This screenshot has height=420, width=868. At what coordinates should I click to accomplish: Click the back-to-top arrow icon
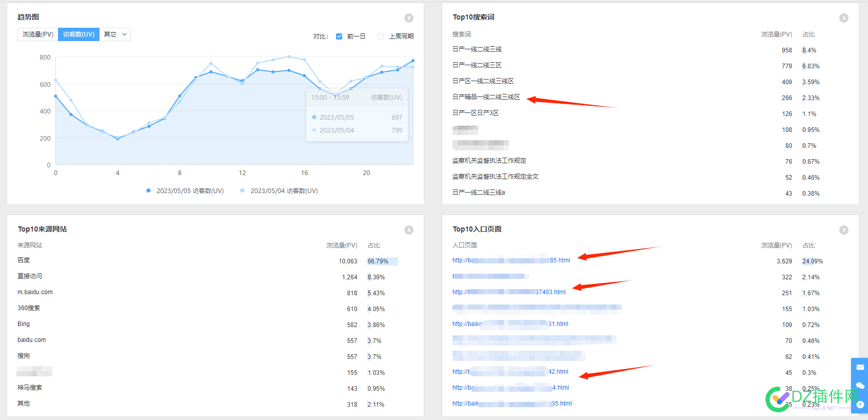860,404
